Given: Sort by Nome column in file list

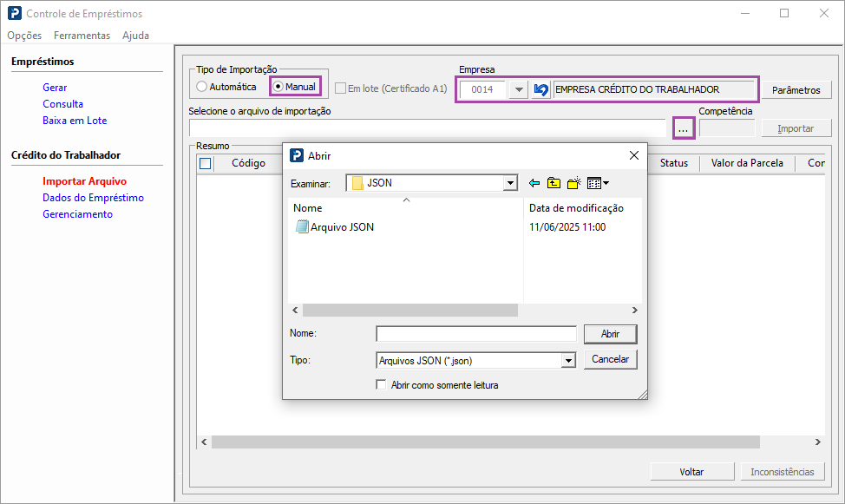Looking at the screenshot, I should click(x=308, y=208).
